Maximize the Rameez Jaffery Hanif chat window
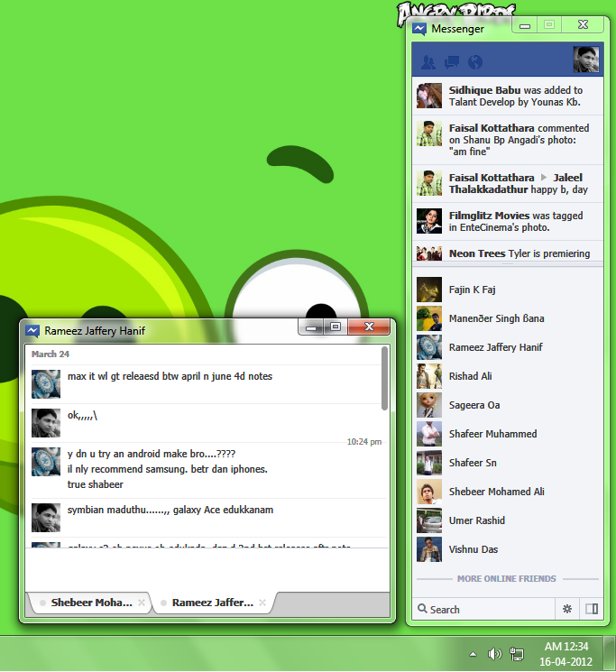The image size is (616, 672). pos(336,327)
